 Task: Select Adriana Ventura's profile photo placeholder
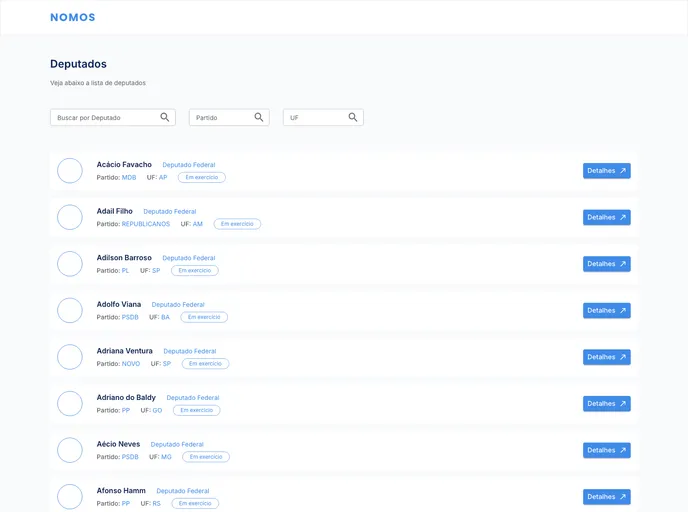coord(70,357)
